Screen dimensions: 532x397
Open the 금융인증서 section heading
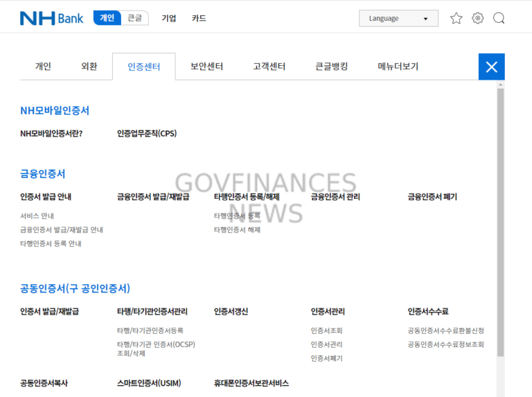(x=43, y=174)
